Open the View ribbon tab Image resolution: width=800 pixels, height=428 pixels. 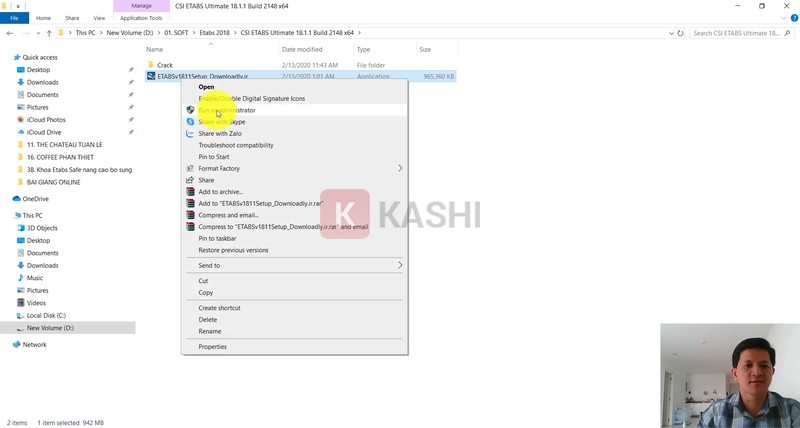point(99,18)
